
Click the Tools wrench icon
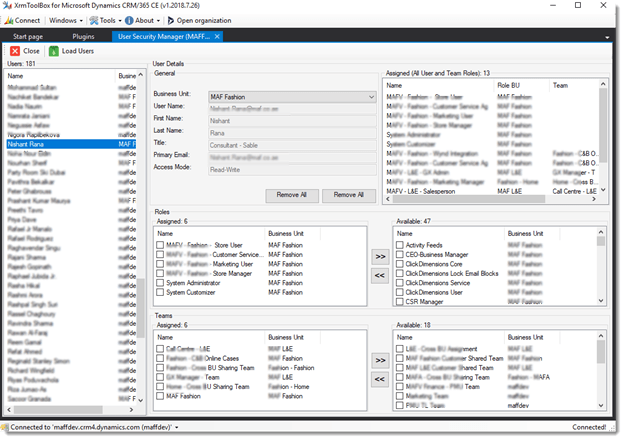coord(92,20)
